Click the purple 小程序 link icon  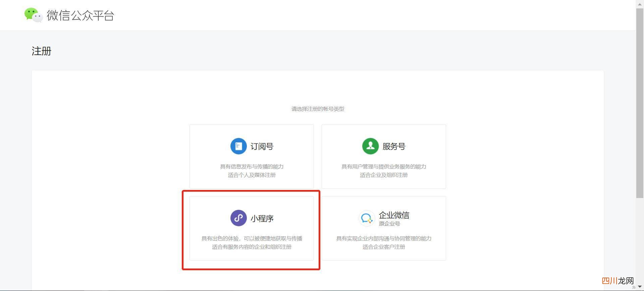[x=238, y=218]
